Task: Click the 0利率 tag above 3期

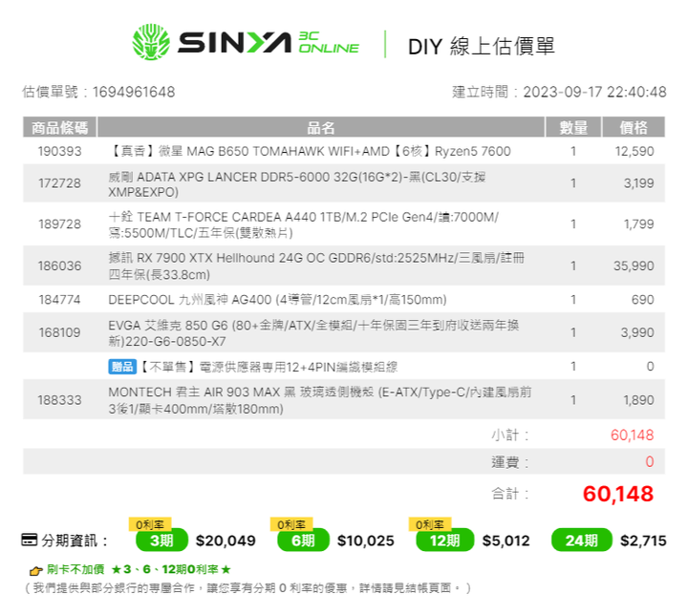Action: 150,524
